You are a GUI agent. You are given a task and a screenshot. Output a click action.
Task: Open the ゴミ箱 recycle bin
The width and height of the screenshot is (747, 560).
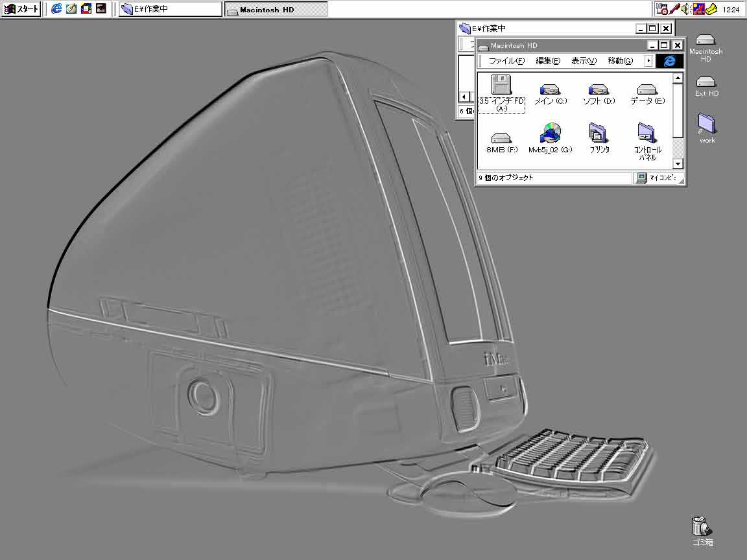pyautogui.click(x=702, y=530)
